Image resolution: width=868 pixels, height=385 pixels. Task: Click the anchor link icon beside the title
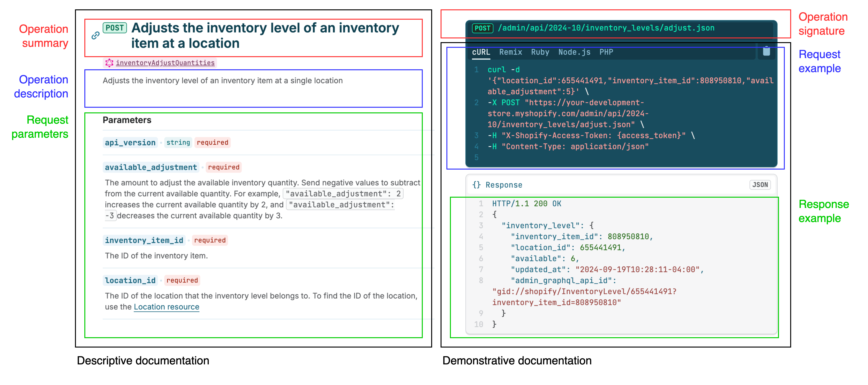coord(95,35)
